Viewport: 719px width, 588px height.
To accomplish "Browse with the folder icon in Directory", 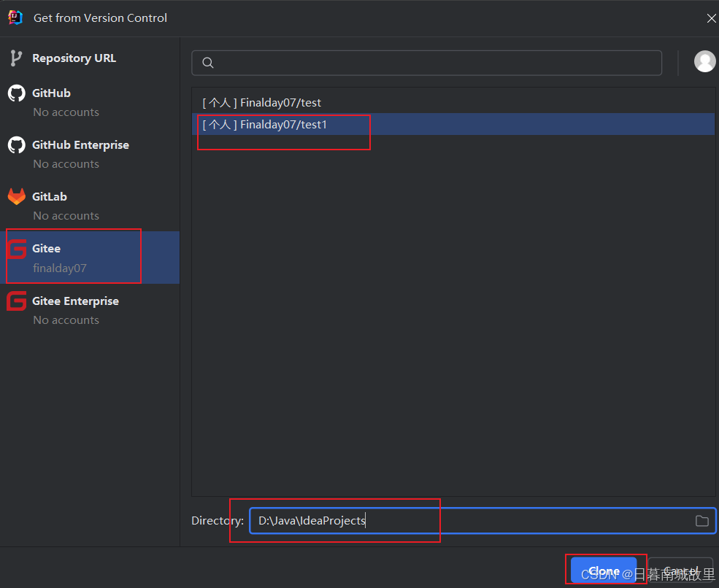I will [x=702, y=521].
